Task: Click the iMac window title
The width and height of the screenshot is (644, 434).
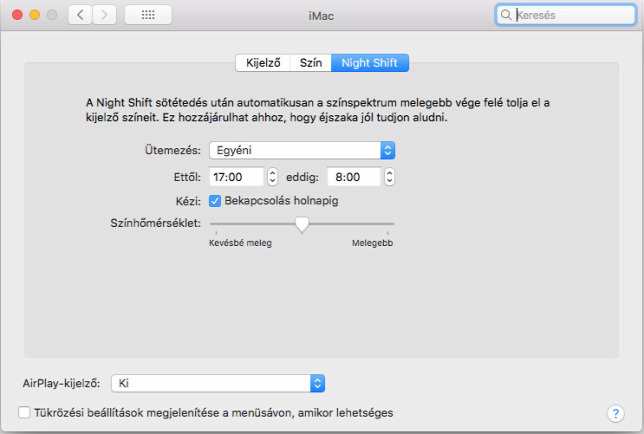Action: (321, 16)
